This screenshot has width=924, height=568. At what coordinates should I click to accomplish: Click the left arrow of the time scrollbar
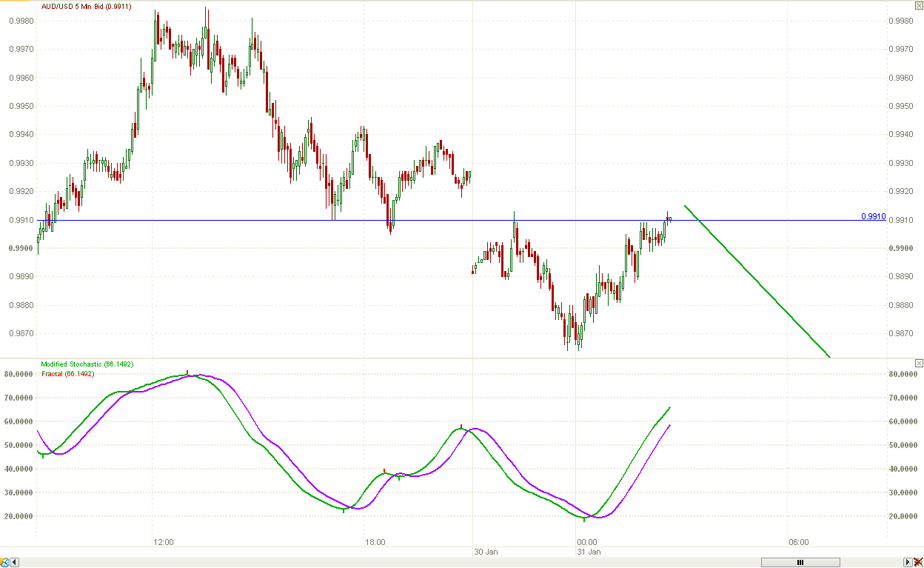(14, 562)
